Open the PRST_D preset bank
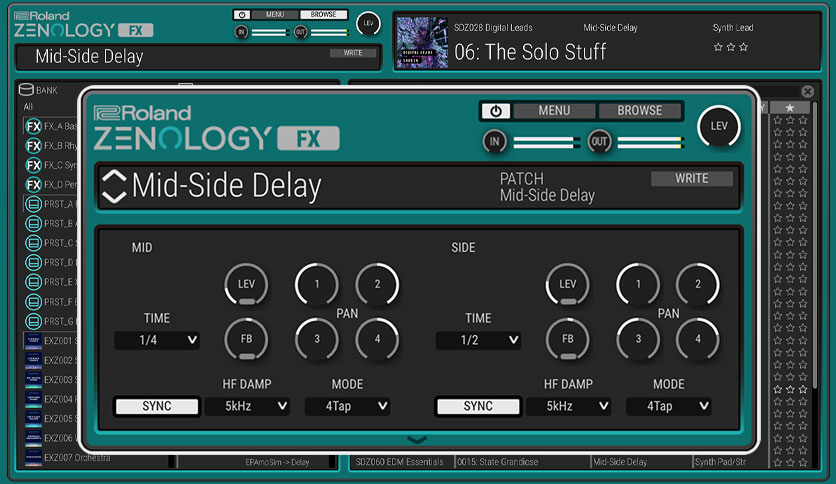Viewport: 836px width, 484px height. pos(34,262)
